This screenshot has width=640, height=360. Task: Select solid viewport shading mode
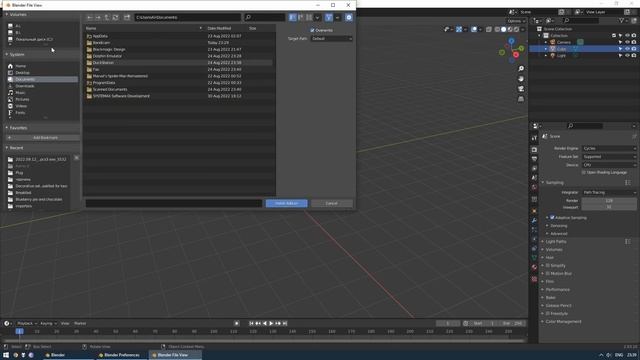(503, 29)
